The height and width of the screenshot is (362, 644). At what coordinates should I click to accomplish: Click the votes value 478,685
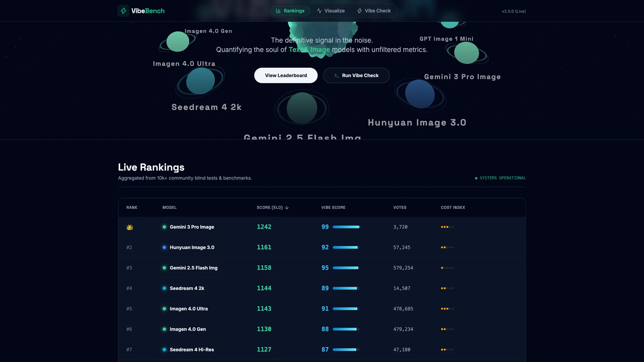[x=403, y=309]
